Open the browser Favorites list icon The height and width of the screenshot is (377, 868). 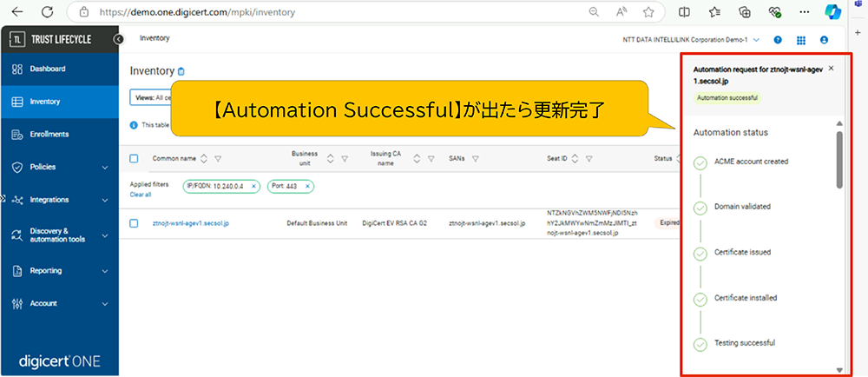coord(714,11)
